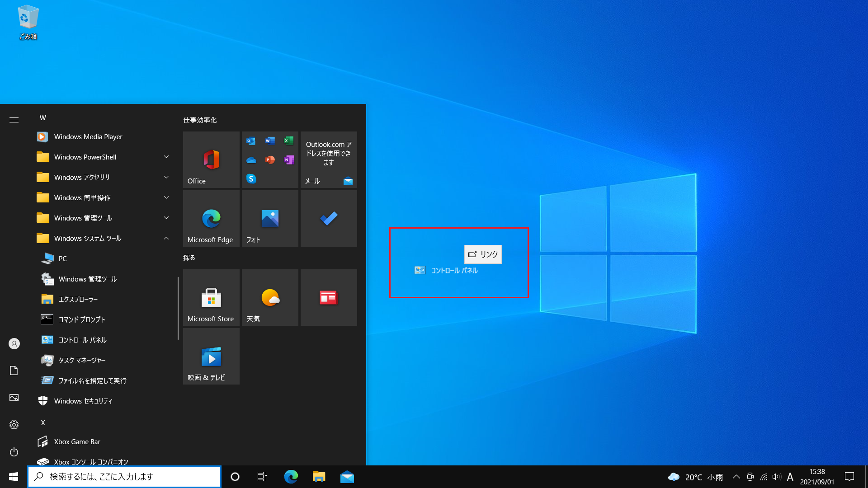Click the 探る tile group title
This screenshot has width=868, height=488.
click(189, 258)
